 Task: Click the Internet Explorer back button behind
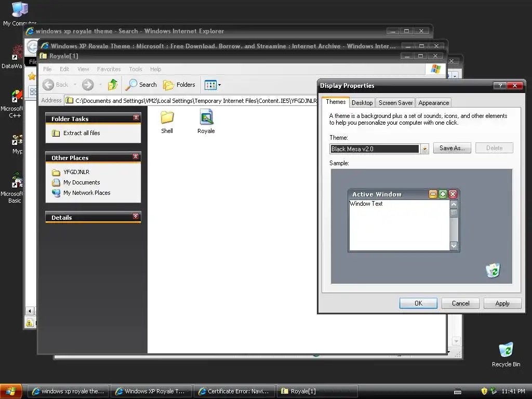(x=32, y=46)
